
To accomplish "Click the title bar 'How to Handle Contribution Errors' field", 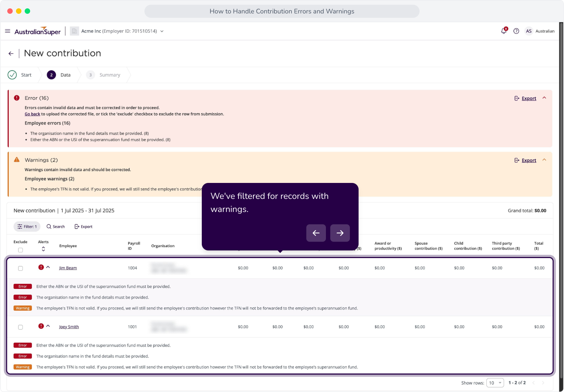I will 282,11.
